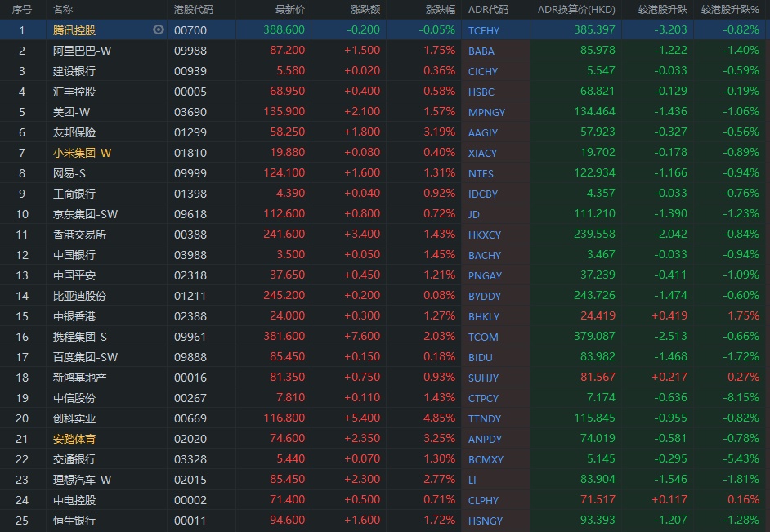Sort by ADR换算价(HKD) header

coord(576,10)
